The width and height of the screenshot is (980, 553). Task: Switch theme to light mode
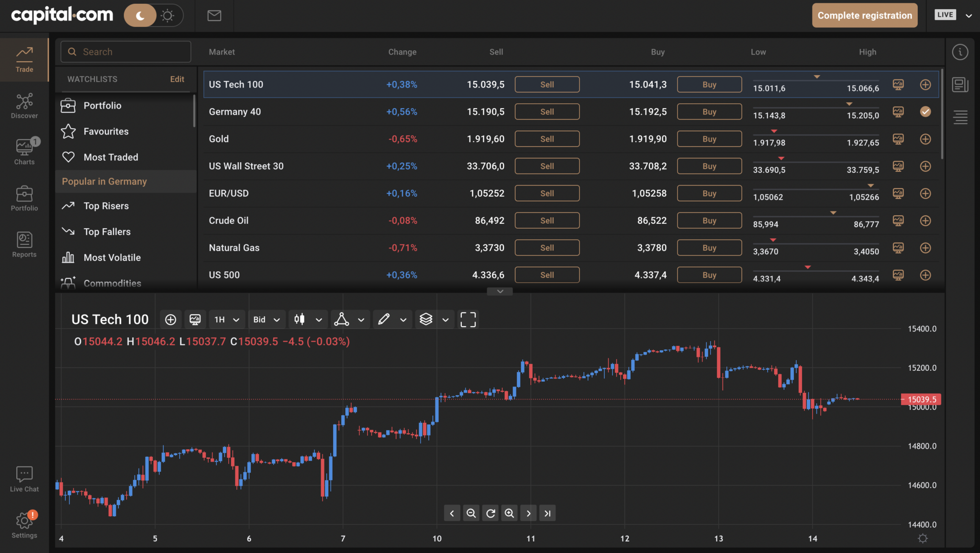(x=167, y=15)
